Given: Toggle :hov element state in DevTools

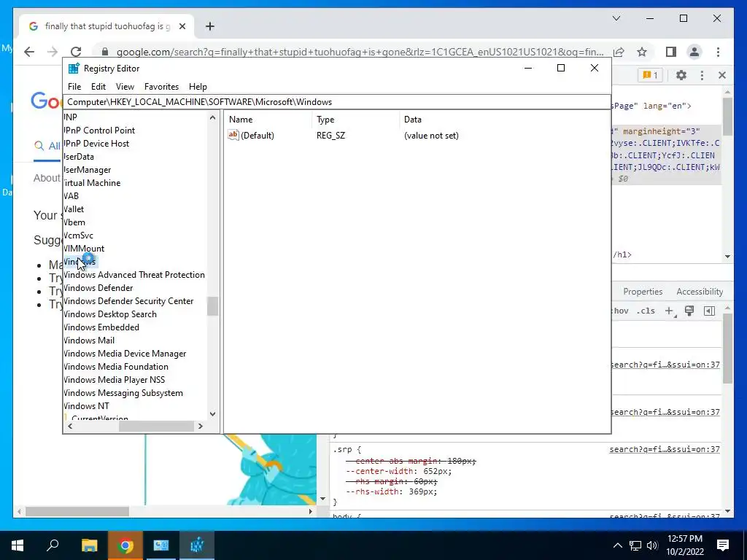Looking at the screenshot, I should [620, 311].
